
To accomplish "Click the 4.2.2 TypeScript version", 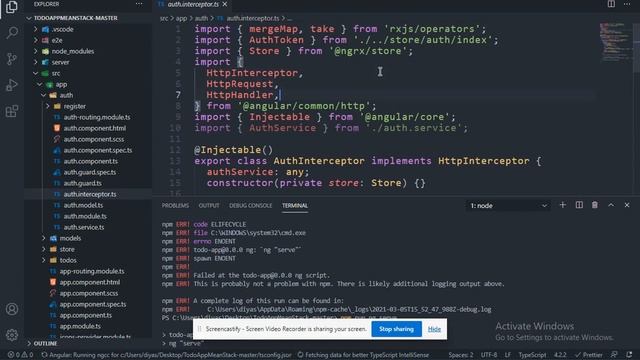I will (560, 355).
